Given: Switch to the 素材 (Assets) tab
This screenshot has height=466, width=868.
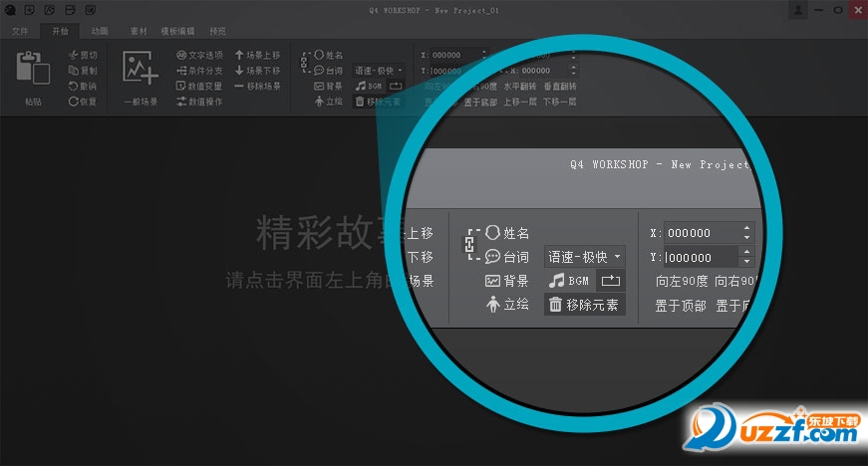Looking at the screenshot, I should coord(139,31).
